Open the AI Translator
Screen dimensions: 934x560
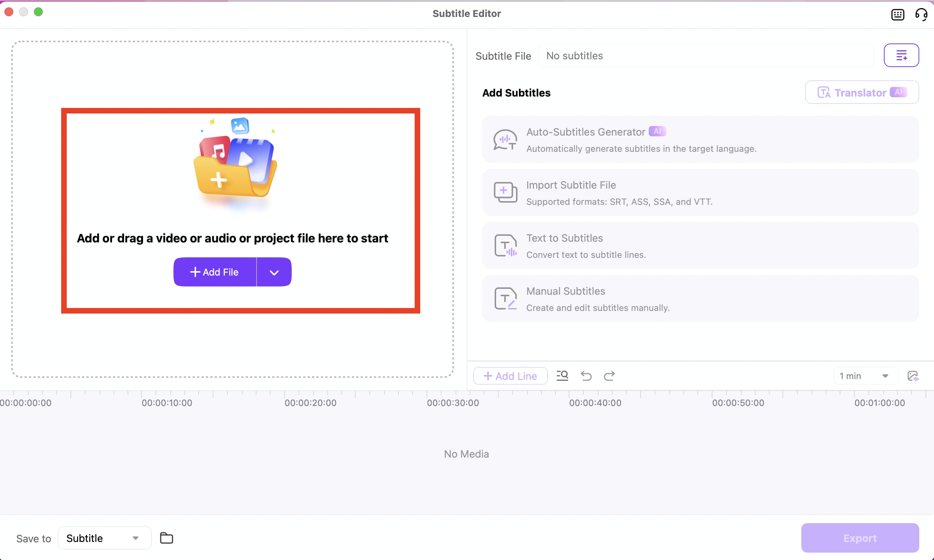pyautogui.click(x=862, y=92)
